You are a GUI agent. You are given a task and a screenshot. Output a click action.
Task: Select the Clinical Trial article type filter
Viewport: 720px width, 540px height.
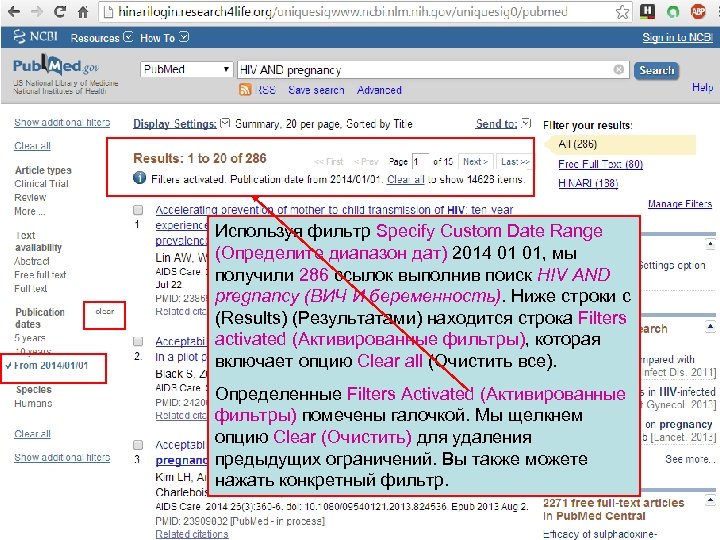point(41,184)
